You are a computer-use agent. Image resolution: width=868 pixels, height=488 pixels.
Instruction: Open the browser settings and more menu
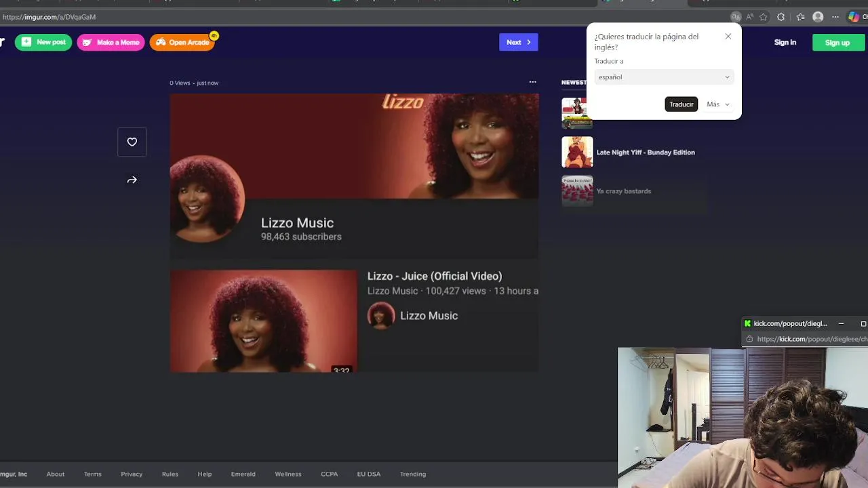click(x=835, y=17)
